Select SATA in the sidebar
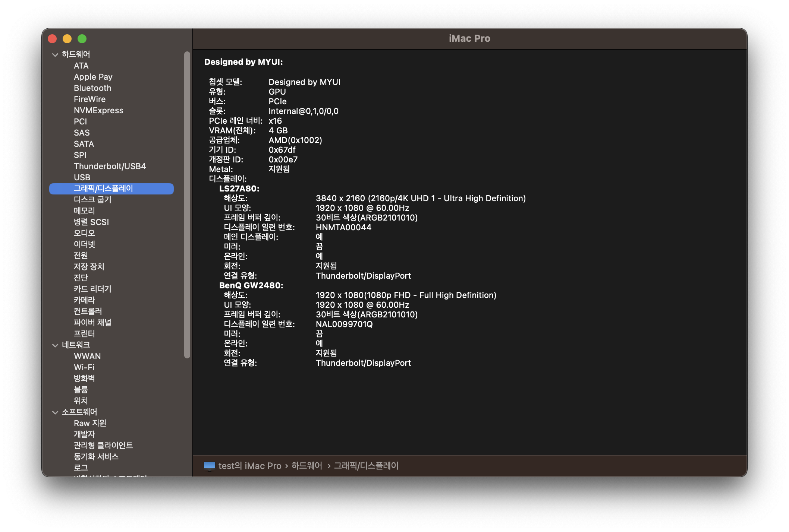Viewport: 789px width, 532px height. point(84,144)
